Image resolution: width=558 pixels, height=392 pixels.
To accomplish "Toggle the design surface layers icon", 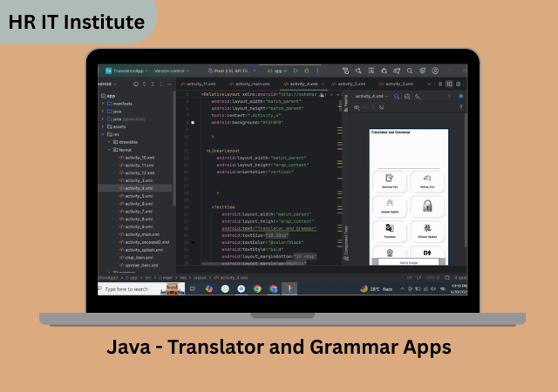I will point(397,97).
